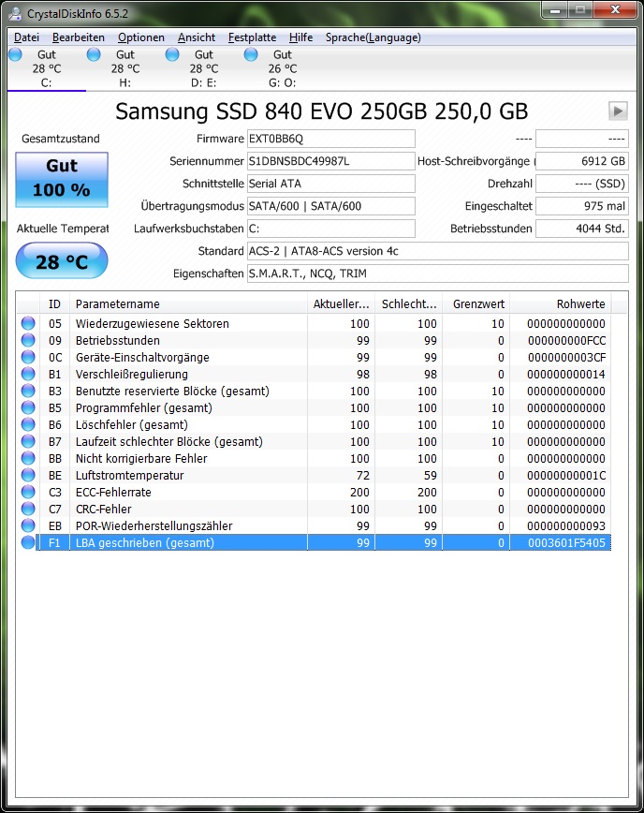Open the Sprache(Language) menu

(x=373, y=37)
